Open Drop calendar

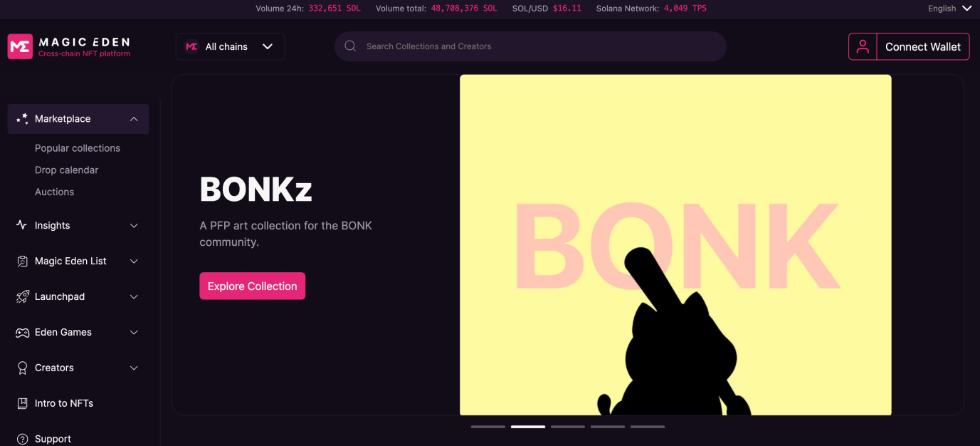point(67,170)
